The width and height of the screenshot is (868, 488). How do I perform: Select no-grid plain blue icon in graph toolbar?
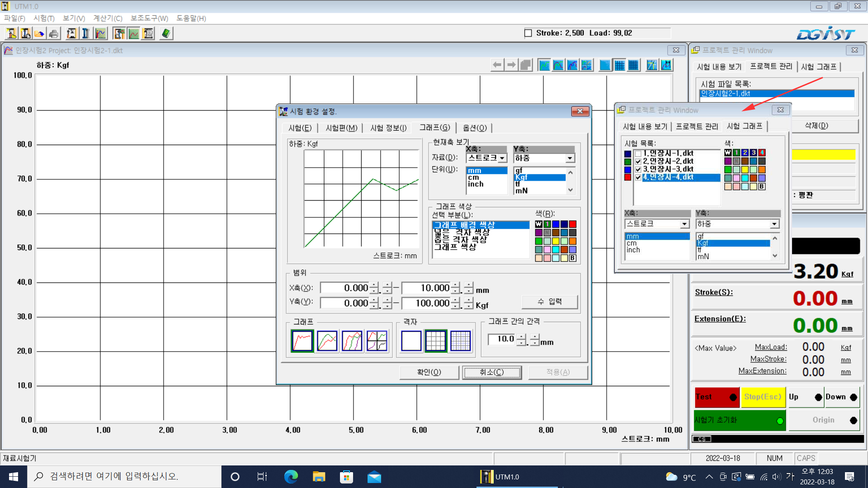click(605, 65)
